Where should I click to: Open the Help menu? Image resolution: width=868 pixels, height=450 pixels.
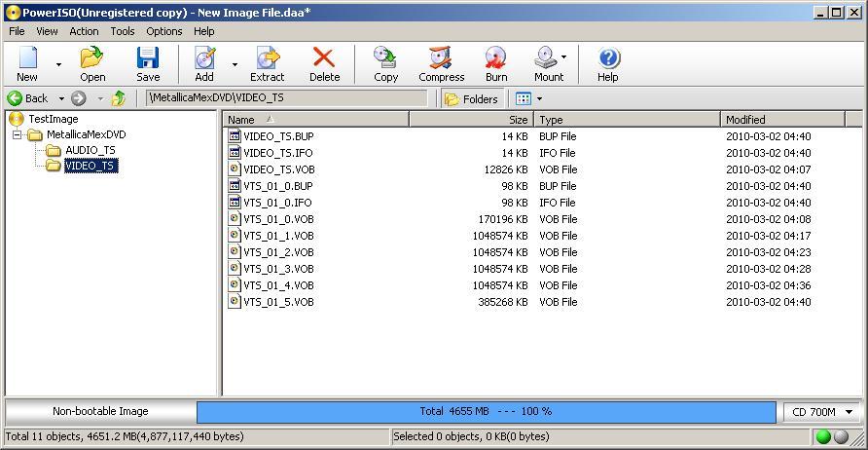[x=204, y=31]
